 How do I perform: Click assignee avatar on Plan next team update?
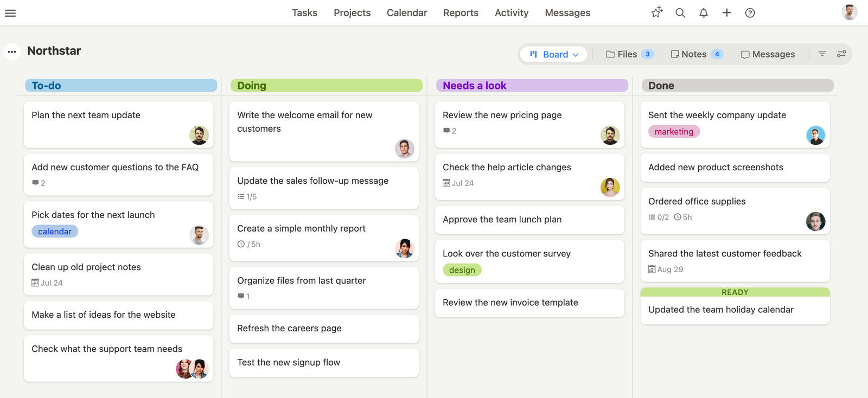tap(199, 135)
